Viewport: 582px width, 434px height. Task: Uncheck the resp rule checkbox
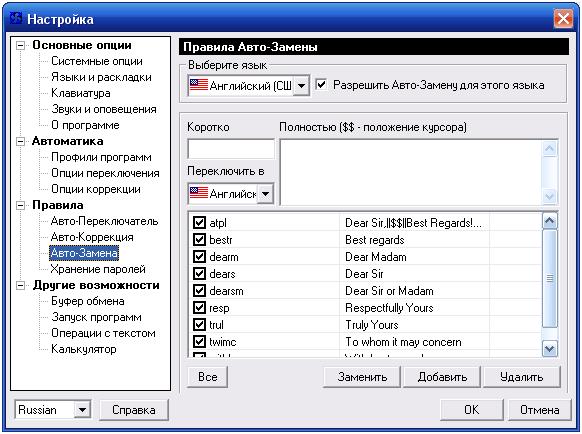tap(199, 307)
